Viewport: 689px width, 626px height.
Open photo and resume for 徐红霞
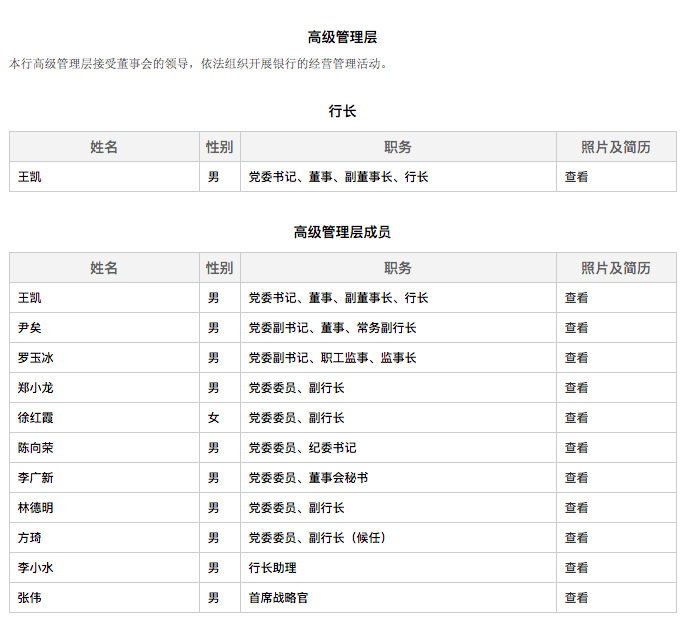coord(576,418)
